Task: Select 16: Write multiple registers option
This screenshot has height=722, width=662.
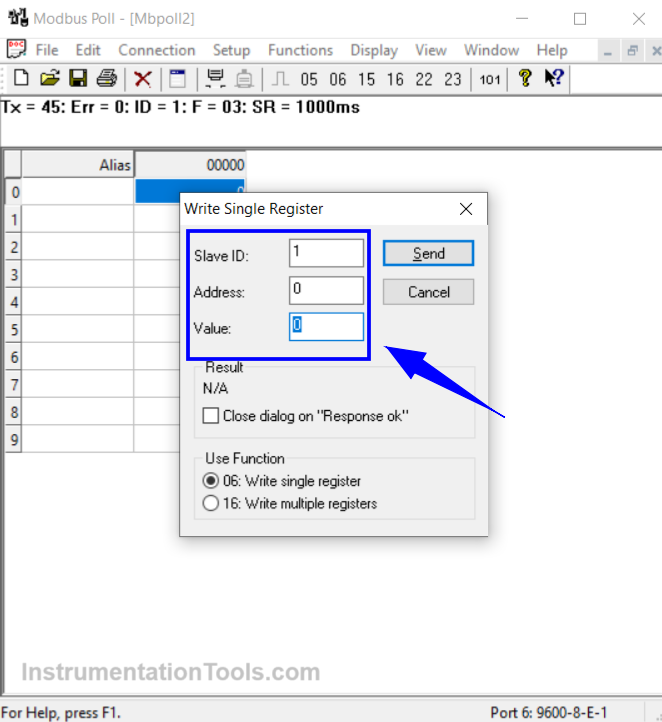Action: [x=211, y=504]
